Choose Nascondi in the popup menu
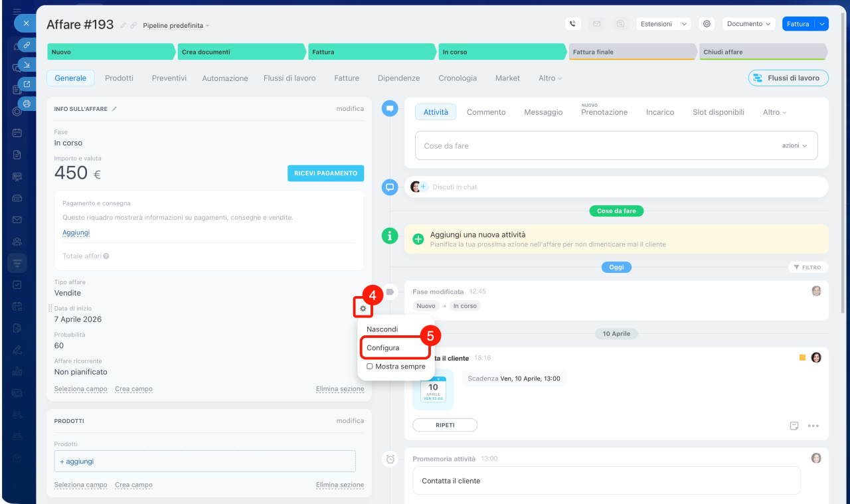 click(382, 329)
